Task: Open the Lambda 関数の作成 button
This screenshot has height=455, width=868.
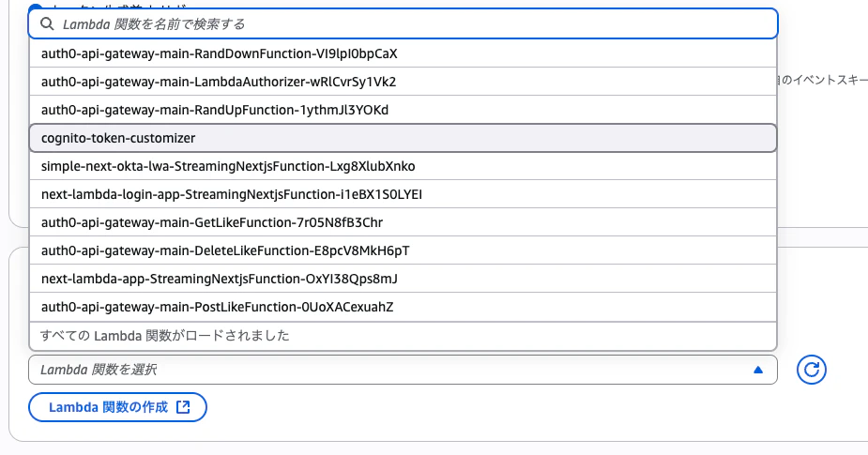Action: (117, 407)
